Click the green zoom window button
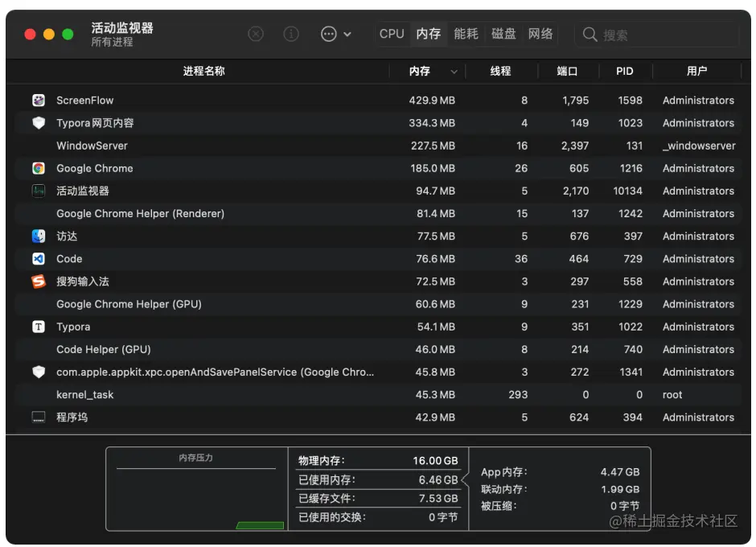Image resolution: width=756 pixels, height=547 pixels. pos(68,35)
